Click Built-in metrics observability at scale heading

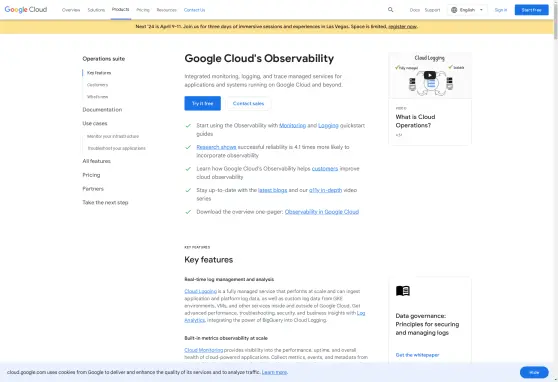[x=226, y=338]
